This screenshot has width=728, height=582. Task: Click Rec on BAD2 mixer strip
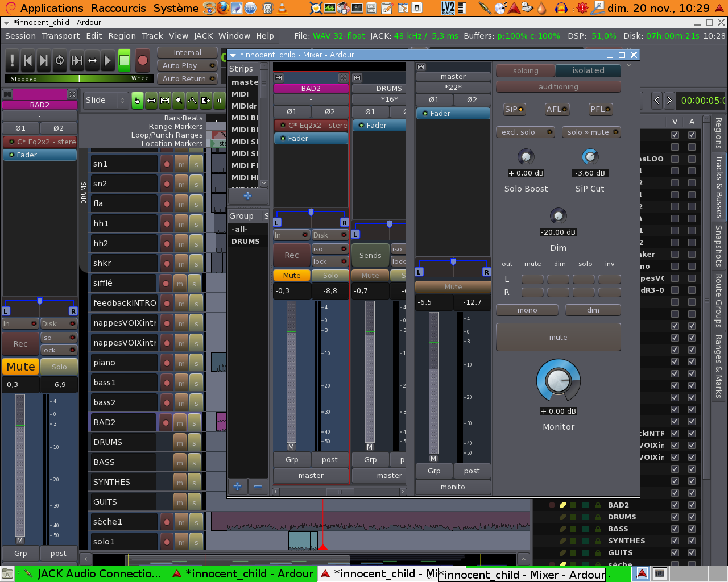[x=292, y=256]
